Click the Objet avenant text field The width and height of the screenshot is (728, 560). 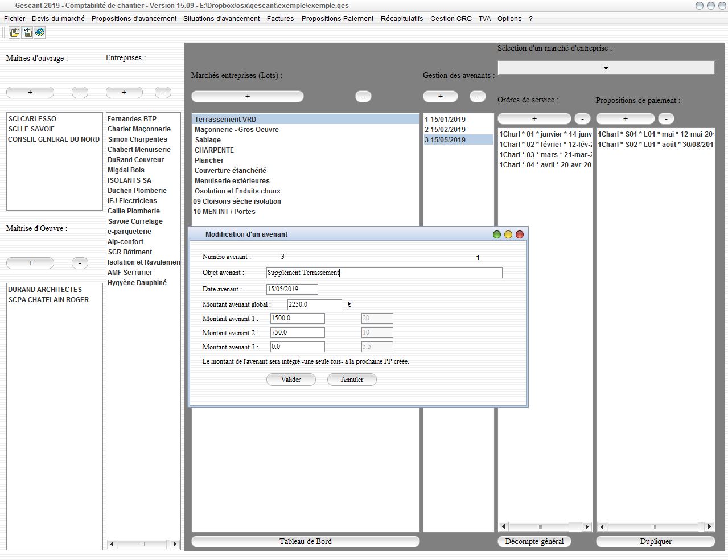(384, 273)
